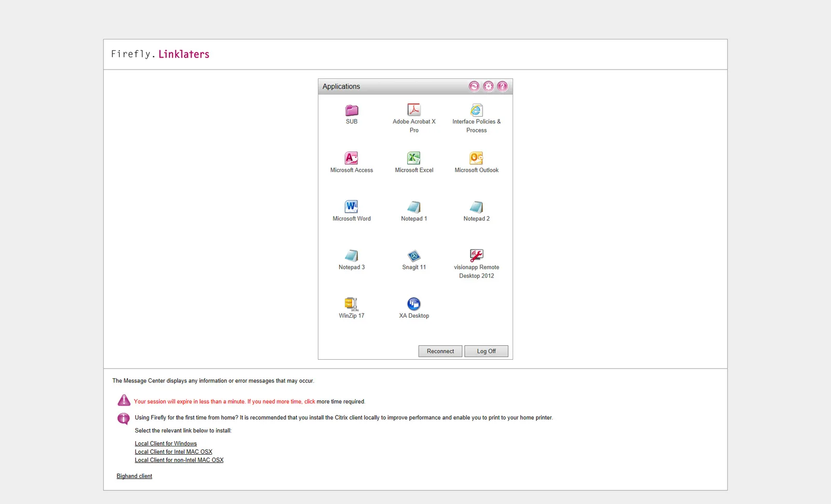Launch Microsoft Excel
Viewport: 831px width, 504px height.
pyautogui.click(x=414, y=162)
